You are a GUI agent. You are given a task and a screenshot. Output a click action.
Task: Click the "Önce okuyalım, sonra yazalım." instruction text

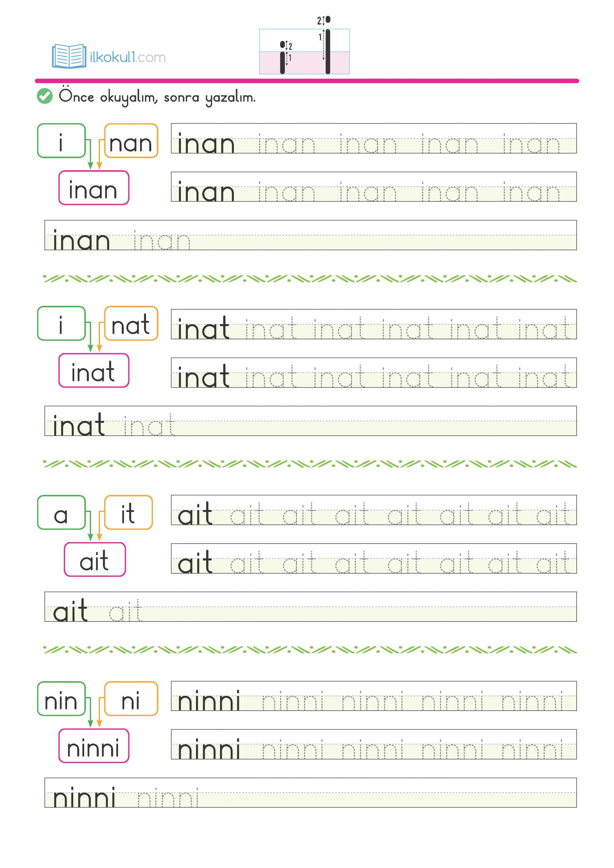click(x=157, y=97)
